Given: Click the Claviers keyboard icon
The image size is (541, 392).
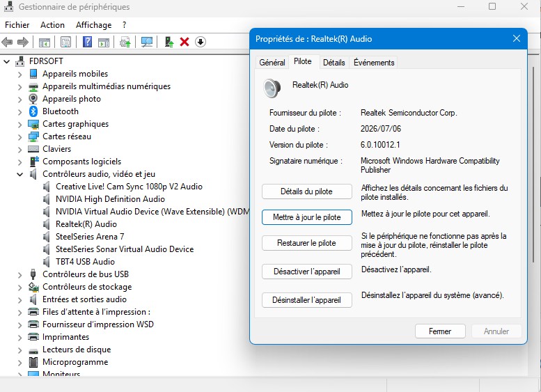Looking at the screenshot, I should pos(33,149).
